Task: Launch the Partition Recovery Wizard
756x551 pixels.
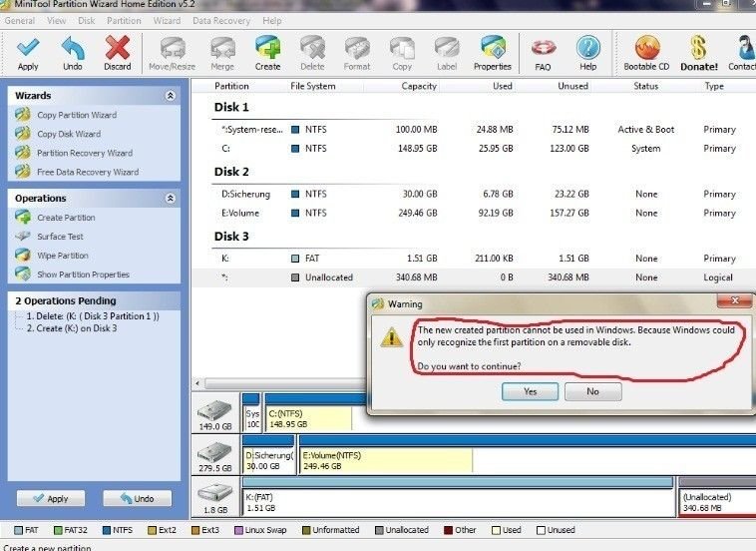Action: tap(85, 153)
